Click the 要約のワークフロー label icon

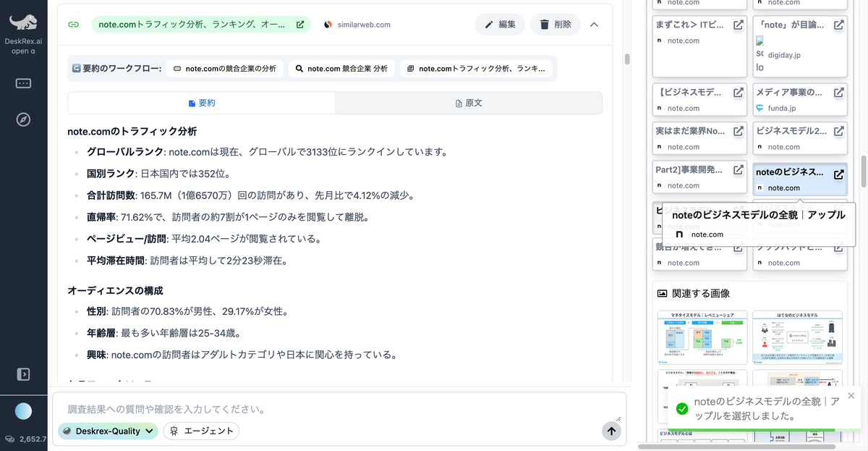(76, 69)
